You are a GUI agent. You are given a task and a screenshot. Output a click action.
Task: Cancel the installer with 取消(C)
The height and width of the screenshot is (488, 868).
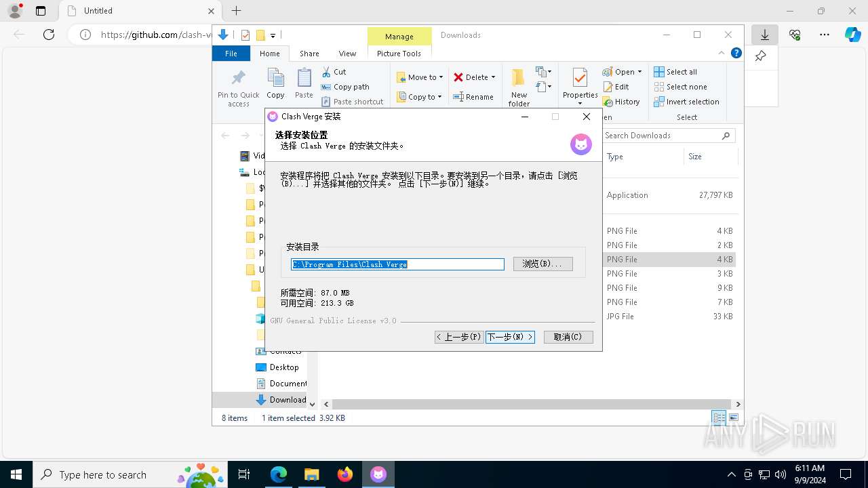point(568,337)
